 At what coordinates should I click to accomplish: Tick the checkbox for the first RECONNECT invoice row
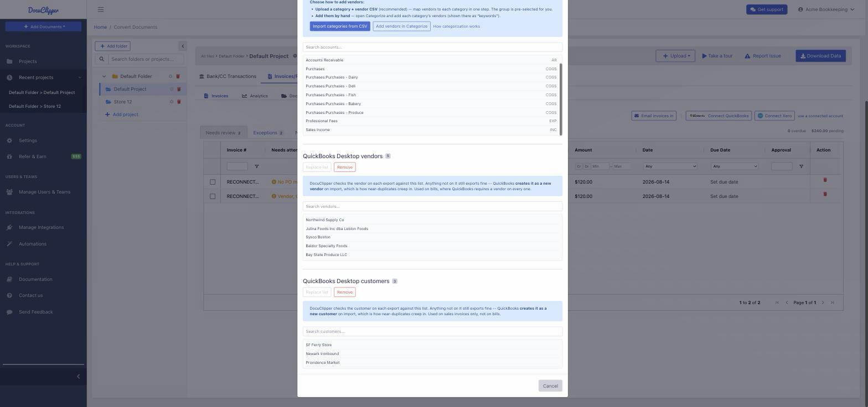point(213,182)
